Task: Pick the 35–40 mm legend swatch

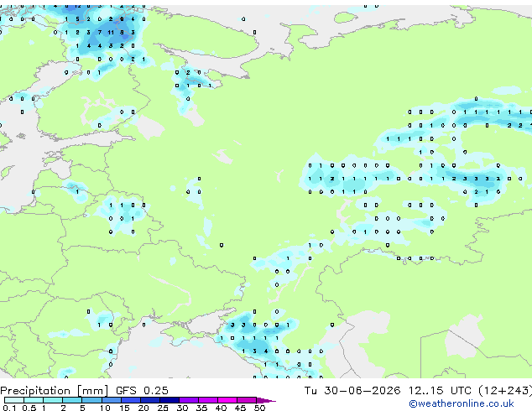Action: click(208, 400)
